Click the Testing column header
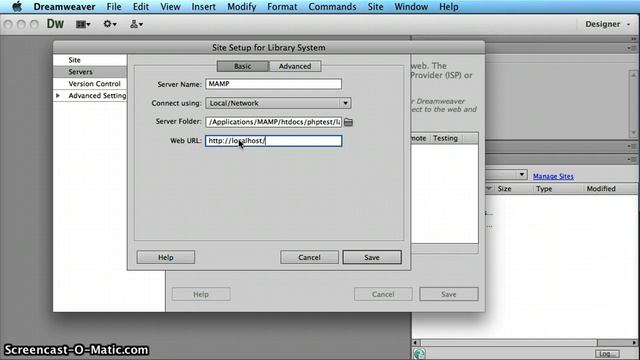 point(445,138)
